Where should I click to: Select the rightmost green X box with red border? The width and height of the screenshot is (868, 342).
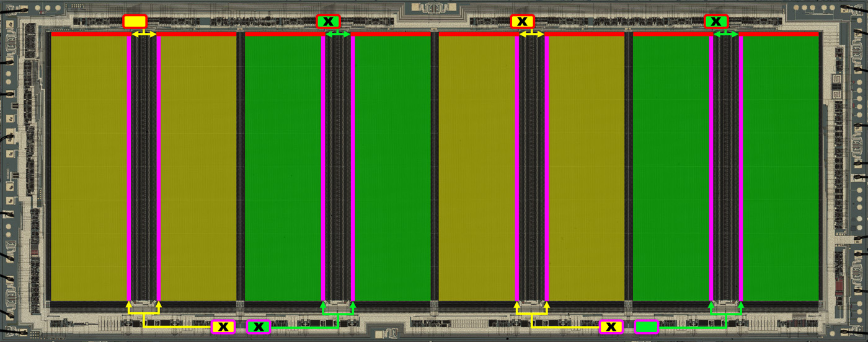pyautogui.click(x=716, y=22)
